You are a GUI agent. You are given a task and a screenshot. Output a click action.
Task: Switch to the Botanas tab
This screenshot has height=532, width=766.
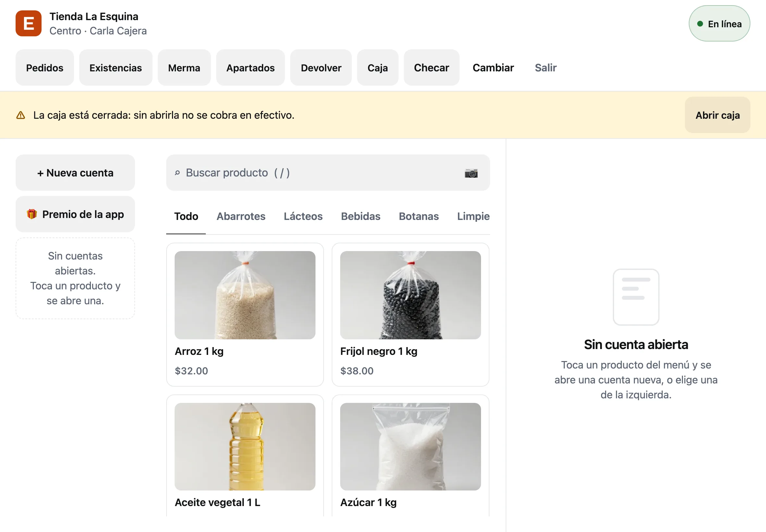(418, 216)
